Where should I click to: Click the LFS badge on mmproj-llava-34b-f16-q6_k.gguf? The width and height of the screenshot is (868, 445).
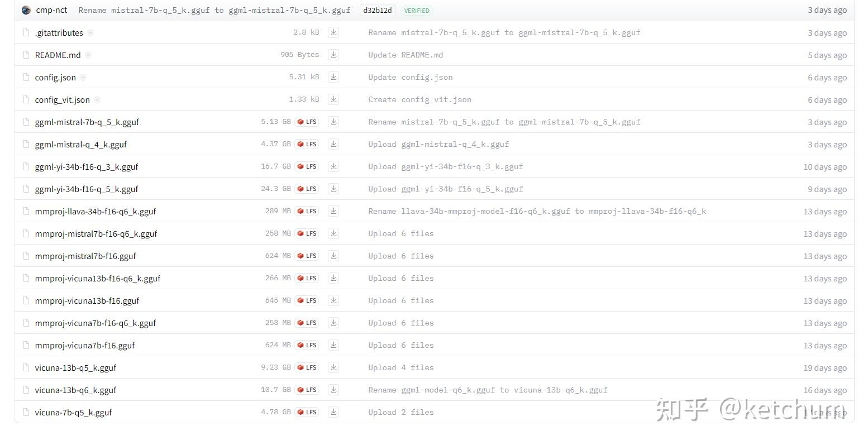(x=307, y=210)
